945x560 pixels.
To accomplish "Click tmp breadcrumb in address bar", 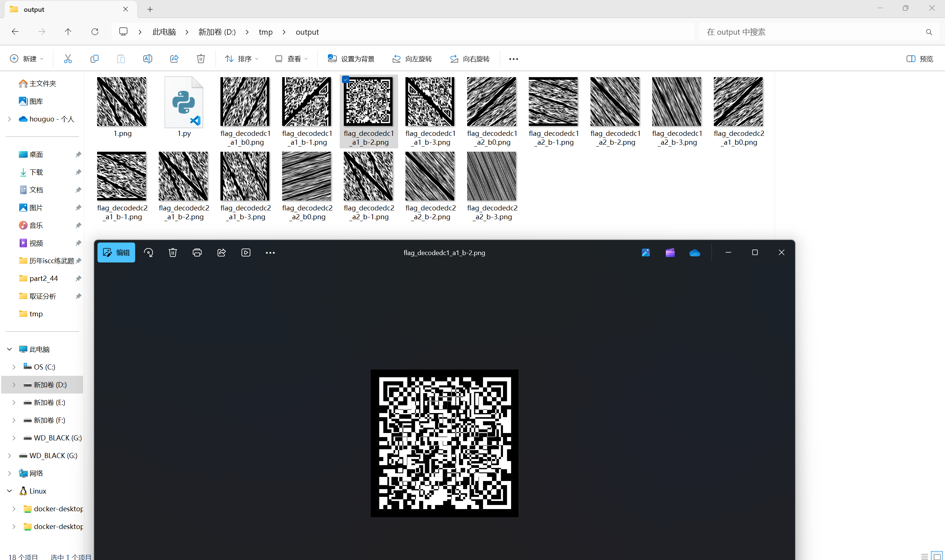I will 266,32.
